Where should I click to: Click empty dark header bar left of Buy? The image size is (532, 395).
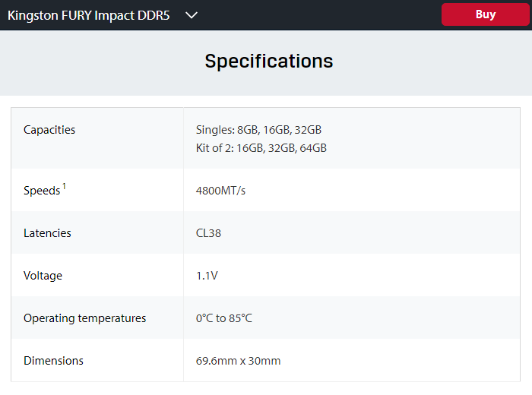pos(319,15)
